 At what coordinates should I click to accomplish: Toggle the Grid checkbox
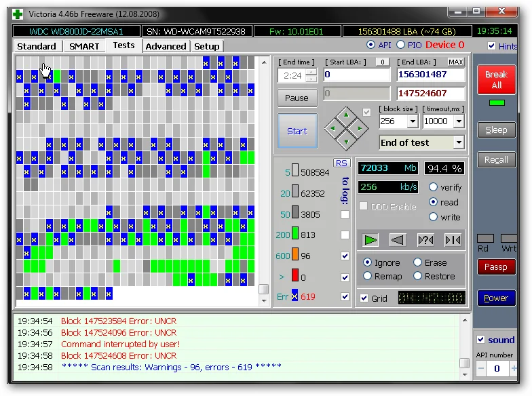[x=364, y=298]
